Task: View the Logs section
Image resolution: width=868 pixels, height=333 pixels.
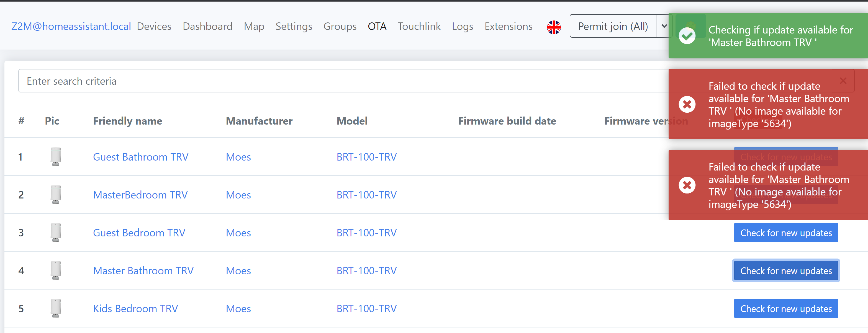Action: coord(462,26)
